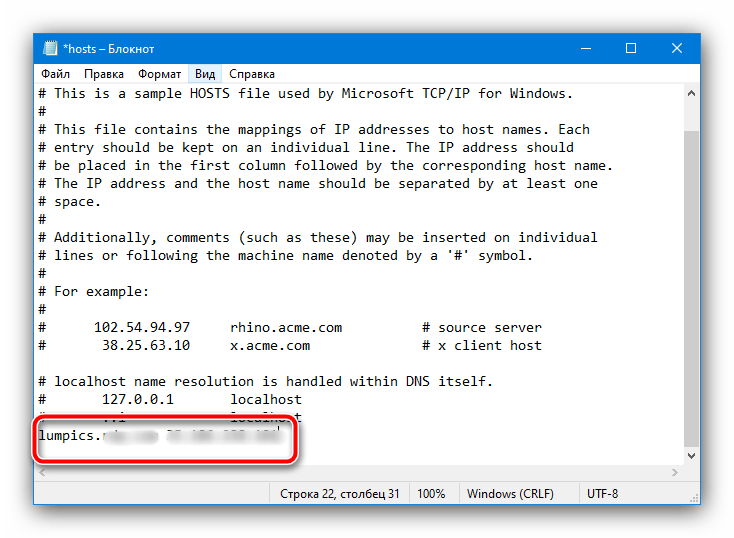Open the Вид menu
Image resolution: width=734 pixels, height=538 pixels.
(x=205, y=74)
